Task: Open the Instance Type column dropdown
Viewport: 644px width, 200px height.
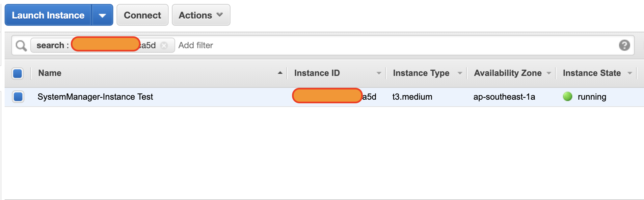Action: 460,73
